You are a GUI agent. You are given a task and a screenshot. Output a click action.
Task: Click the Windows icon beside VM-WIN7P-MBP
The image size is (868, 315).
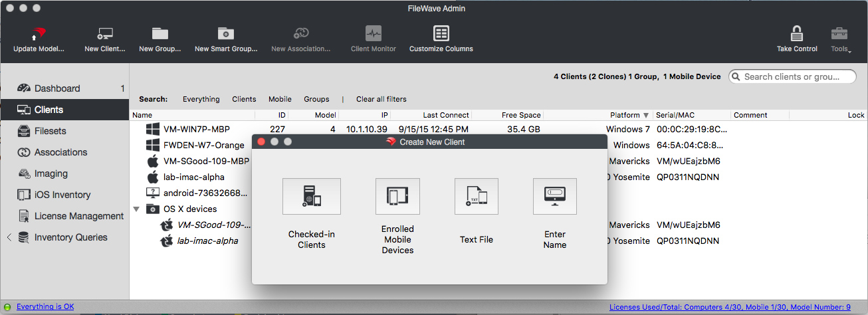[x=153, y=129]
